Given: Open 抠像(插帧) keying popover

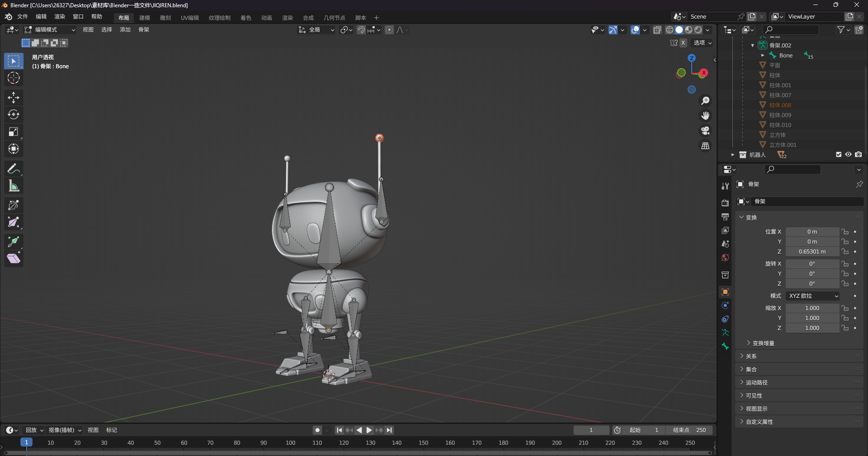Looking at the screenshot, I should point(65,430).
